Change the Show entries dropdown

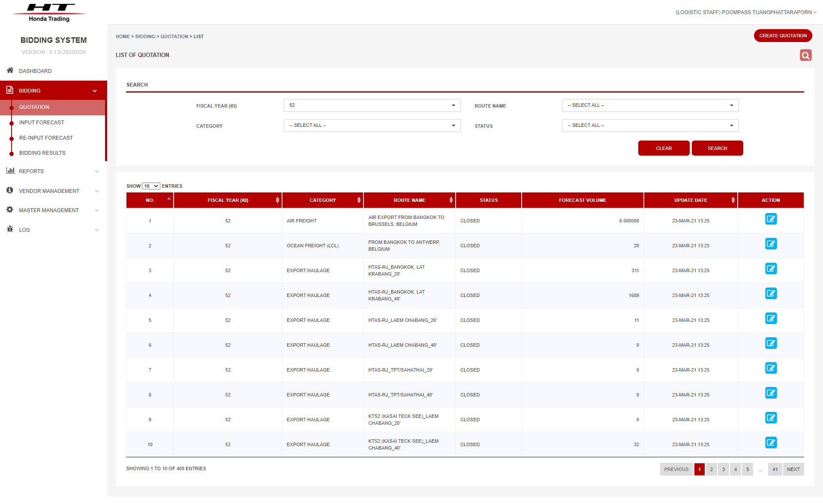(150, 186)
